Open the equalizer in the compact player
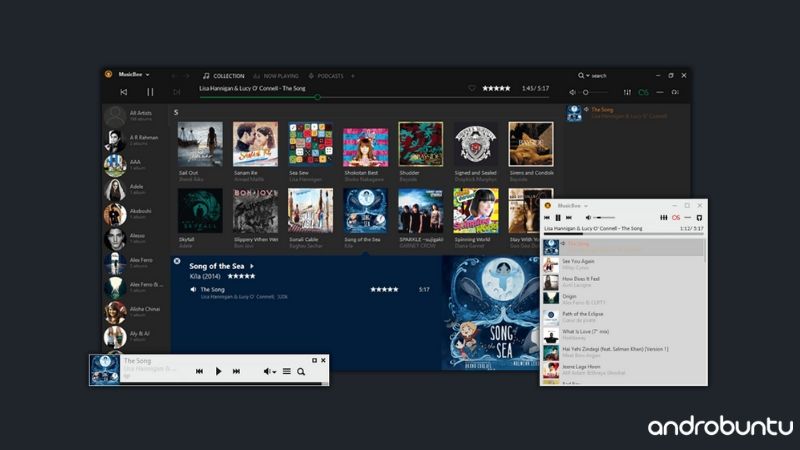The width and height of the screenshot is (800, 450). [x=664, y=218]
